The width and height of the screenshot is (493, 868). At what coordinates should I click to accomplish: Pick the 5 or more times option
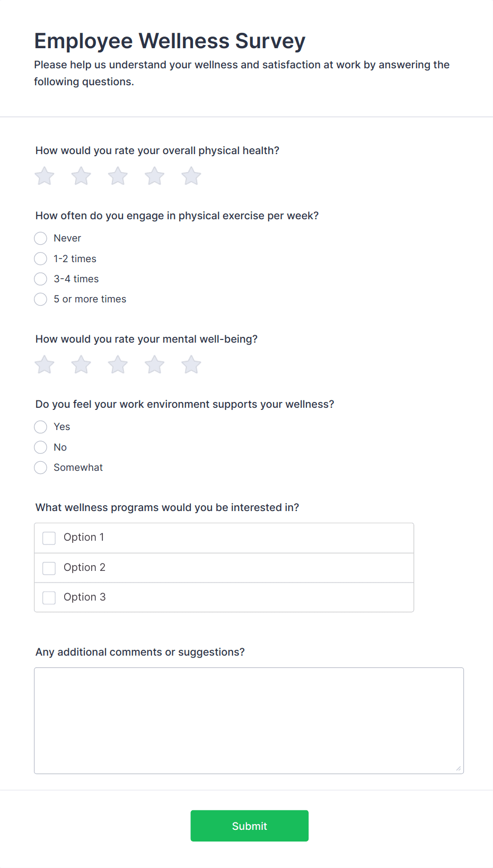(41, 299)
